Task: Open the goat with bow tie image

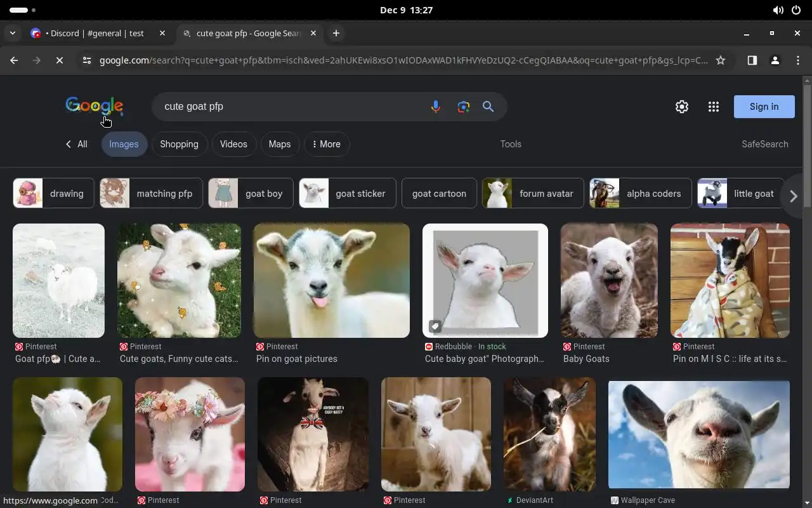Action: [x=313, y=434]
